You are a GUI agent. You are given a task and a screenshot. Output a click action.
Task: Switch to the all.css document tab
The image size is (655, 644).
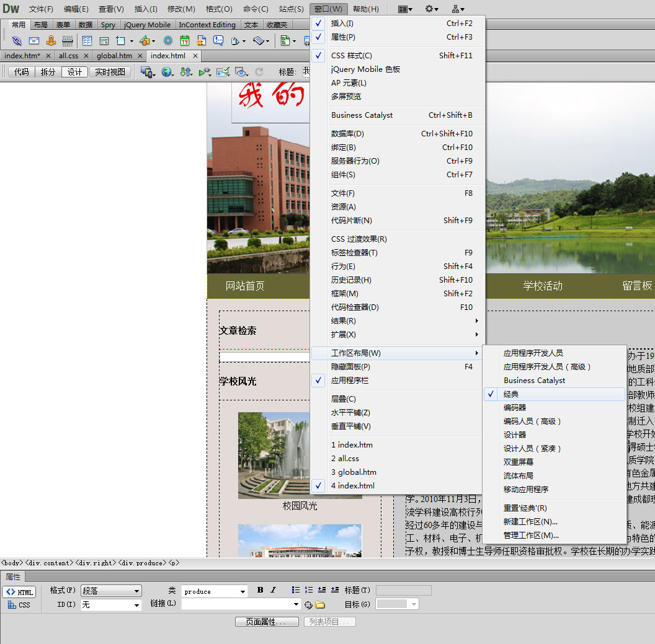[68, 56]
